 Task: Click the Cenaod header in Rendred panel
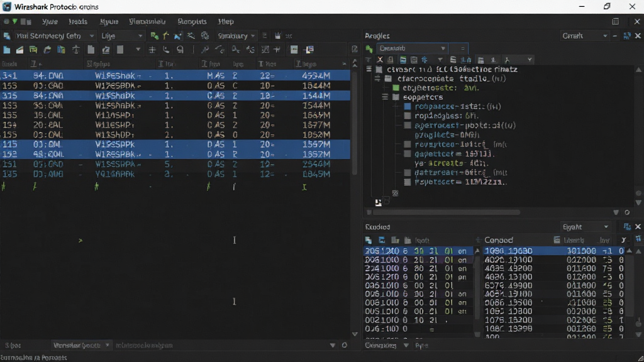[499, 240]
